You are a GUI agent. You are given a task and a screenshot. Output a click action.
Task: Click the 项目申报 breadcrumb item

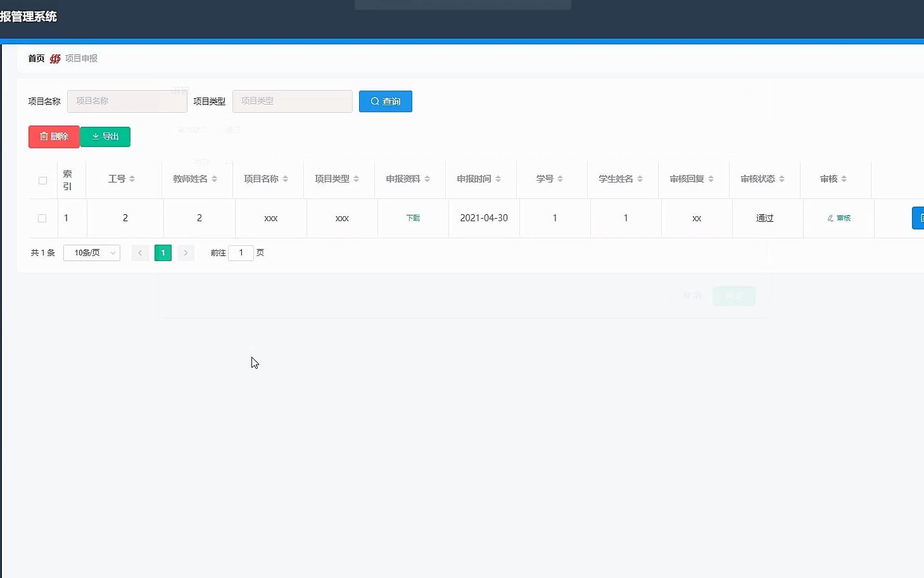(81, 58)
